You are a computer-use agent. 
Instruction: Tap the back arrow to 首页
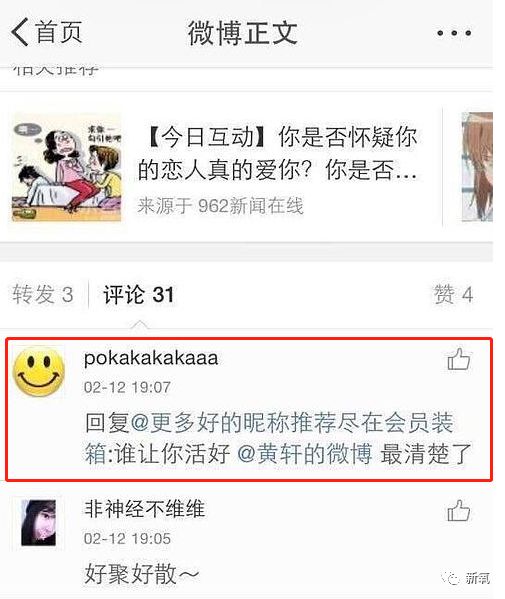point(19,32)
